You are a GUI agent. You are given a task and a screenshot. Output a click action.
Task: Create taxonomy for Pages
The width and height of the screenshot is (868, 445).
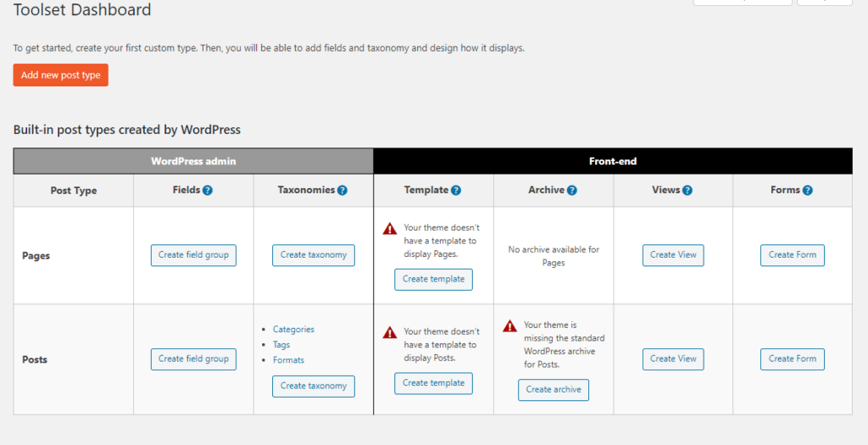[314, 255]
